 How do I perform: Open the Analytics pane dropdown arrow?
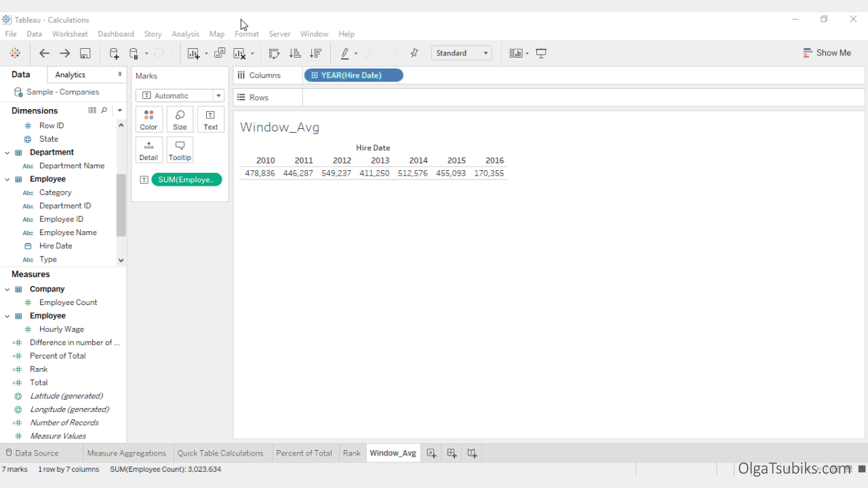click(x=120, y=75)
